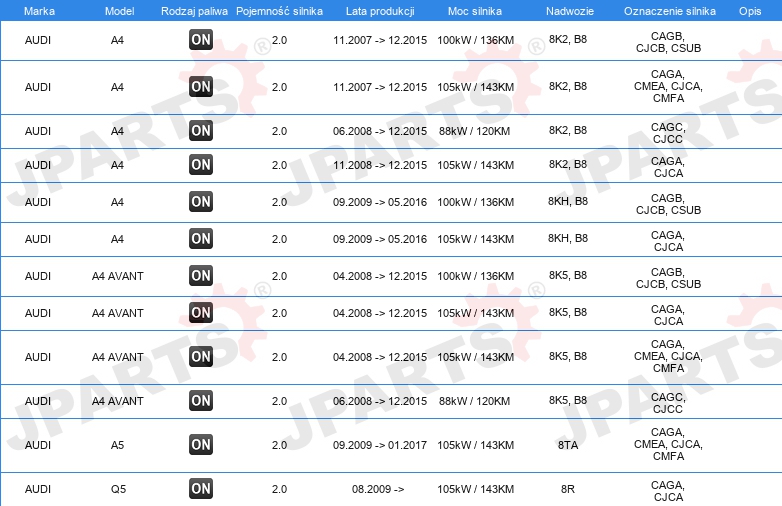Viewport: 782px width, 506px height.
Task: Click production dates '09.2009 -> 01.2017'
Action: (x=380, y=445)
